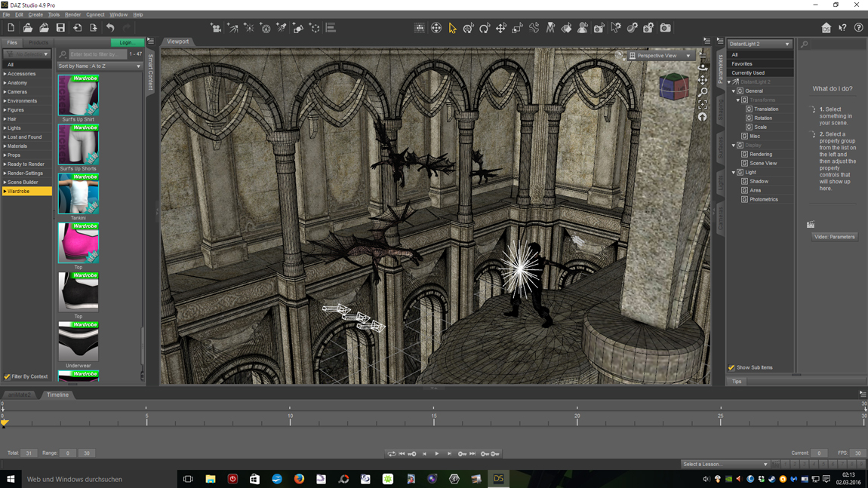Switch to the Products tab

pyautogui.click(x=38, y=42)
